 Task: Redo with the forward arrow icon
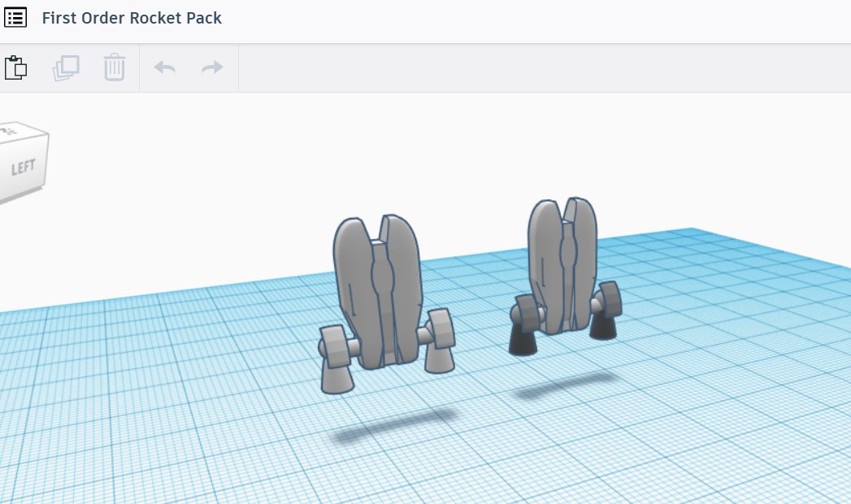pyautogui.click(x=212, y=67)
